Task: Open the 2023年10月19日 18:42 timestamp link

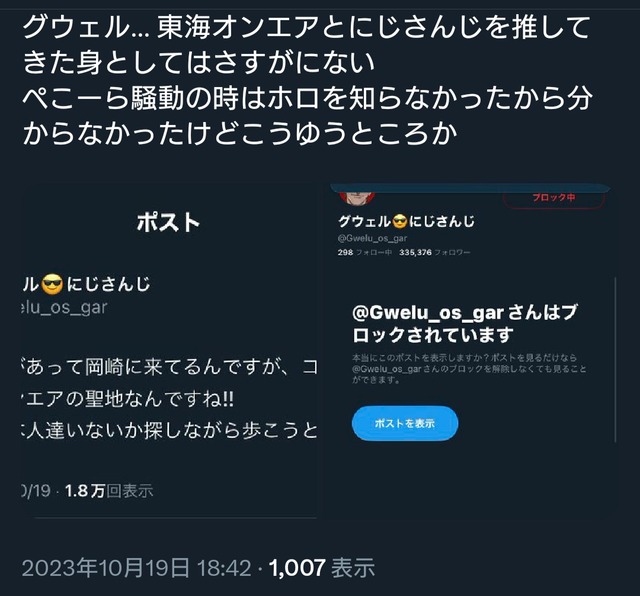Action: pyautogui.click(x=136, y=568)
